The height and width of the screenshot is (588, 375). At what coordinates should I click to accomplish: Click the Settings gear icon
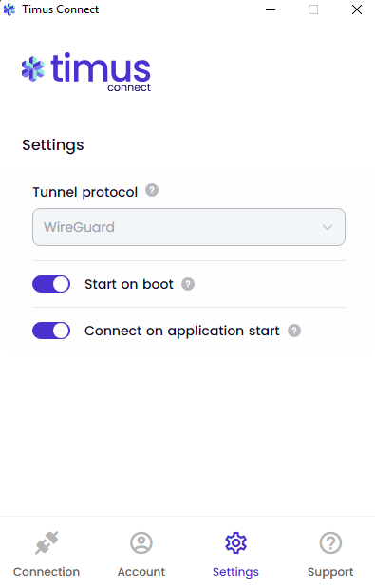click(x=235, y=542)
